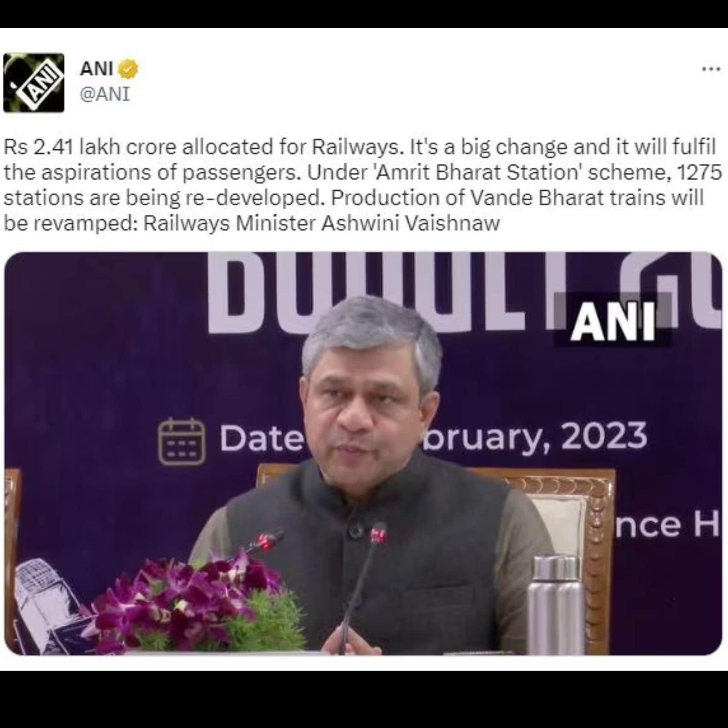Click the gold verified badge beside ANI
Viewport: 728px width, 728px height.
pyautogui.click(x=128, y=69)
